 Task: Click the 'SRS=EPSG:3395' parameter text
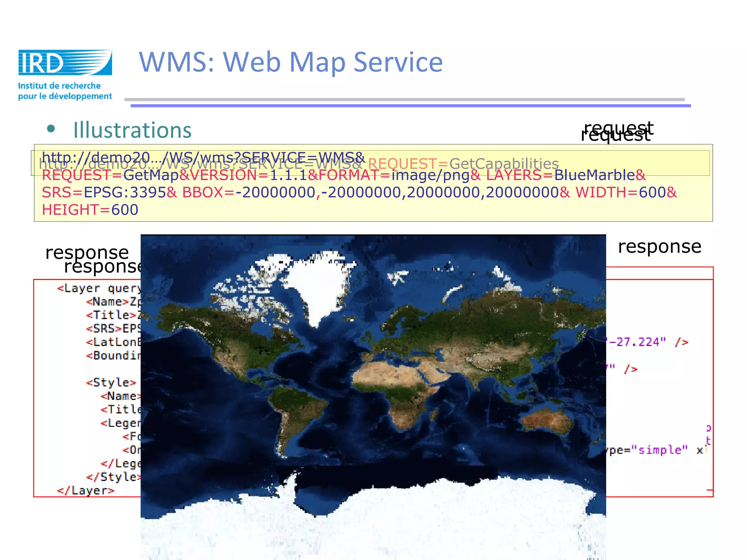pyautogui.click(x=104, y=192)
